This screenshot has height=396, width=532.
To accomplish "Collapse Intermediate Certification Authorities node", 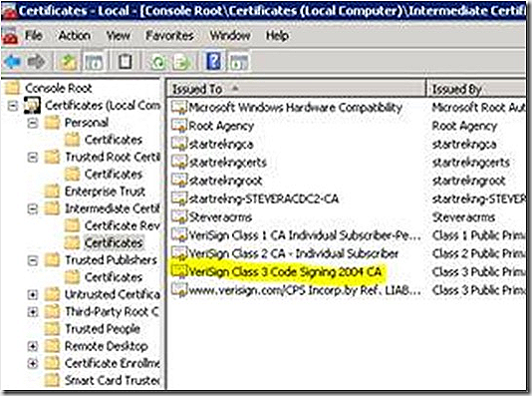I will point(33,208).
